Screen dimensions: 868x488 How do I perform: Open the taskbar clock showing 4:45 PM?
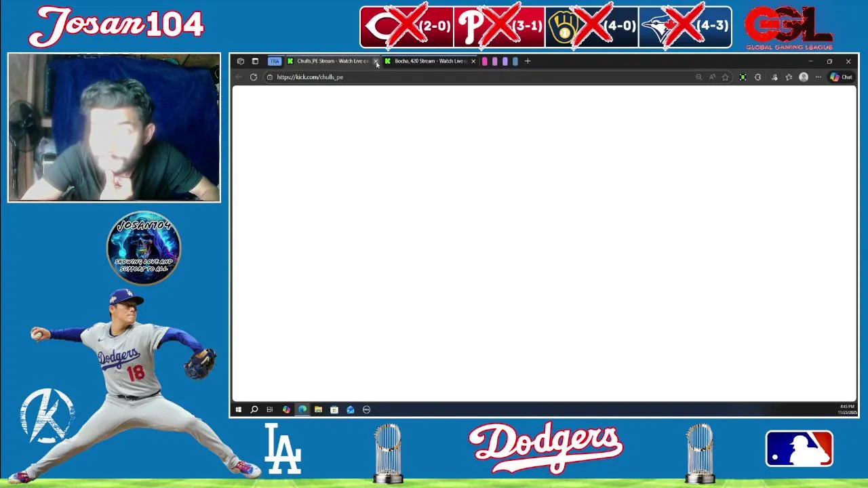[x=847, y=409]
